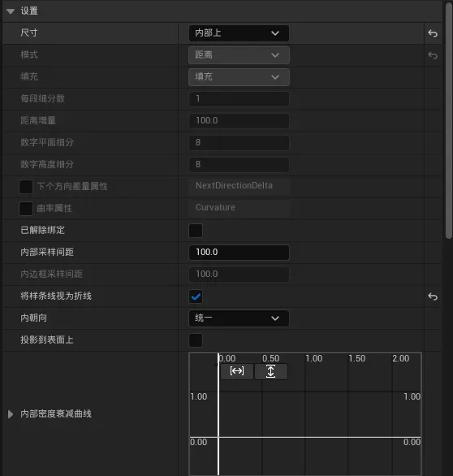Reset 将样条线视为折线 to default
The height and width of the screenshot is (476, 453).
click(x=433, y=296)
